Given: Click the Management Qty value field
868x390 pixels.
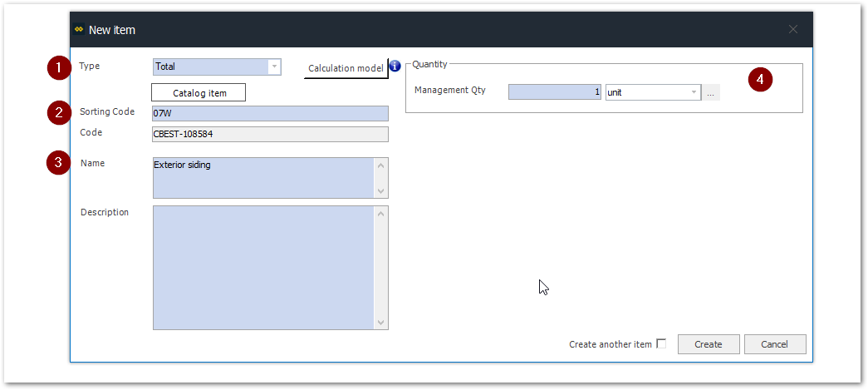Looking at the screenshot, I should coord(554,92).
